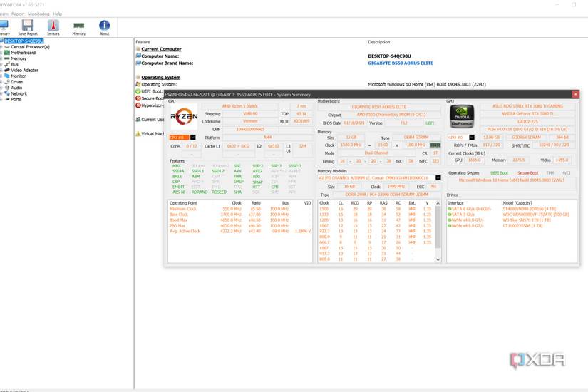The width and height of the screenshot is (588, 392).
Task: Click the Description column header
Action: click(x=379, y=42)
